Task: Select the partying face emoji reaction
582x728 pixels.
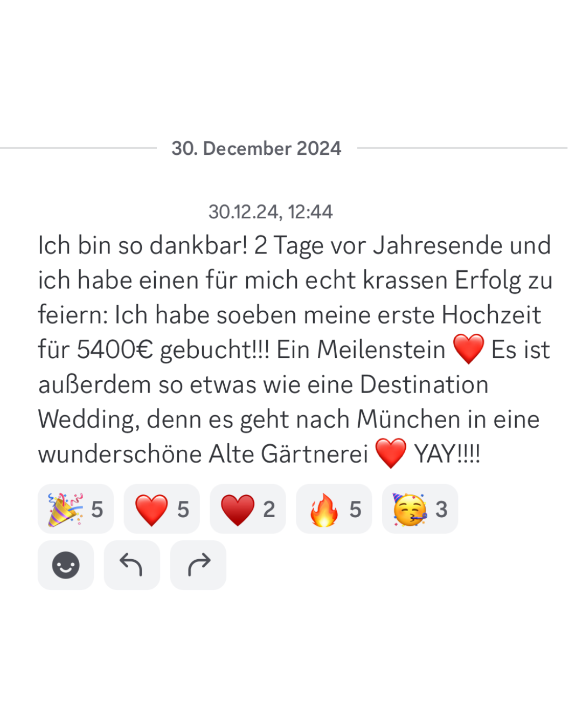Action: tap(420, 509)
